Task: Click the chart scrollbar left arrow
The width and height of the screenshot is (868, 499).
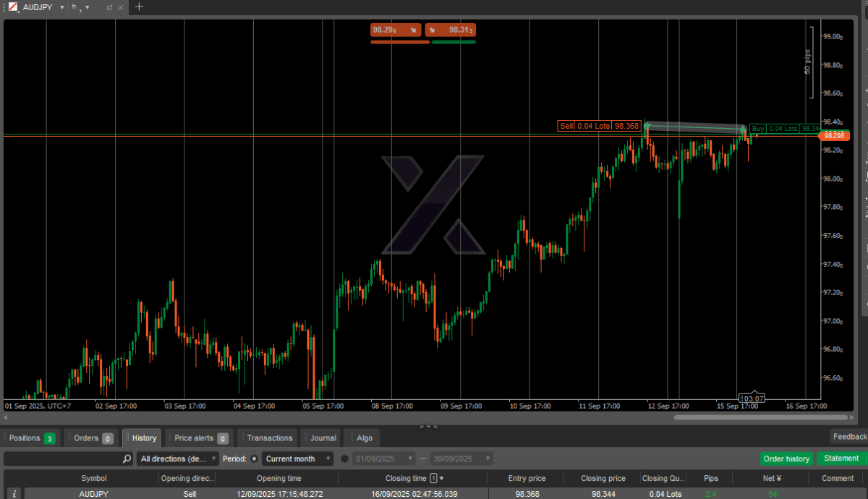Action: tap(6, 417)
